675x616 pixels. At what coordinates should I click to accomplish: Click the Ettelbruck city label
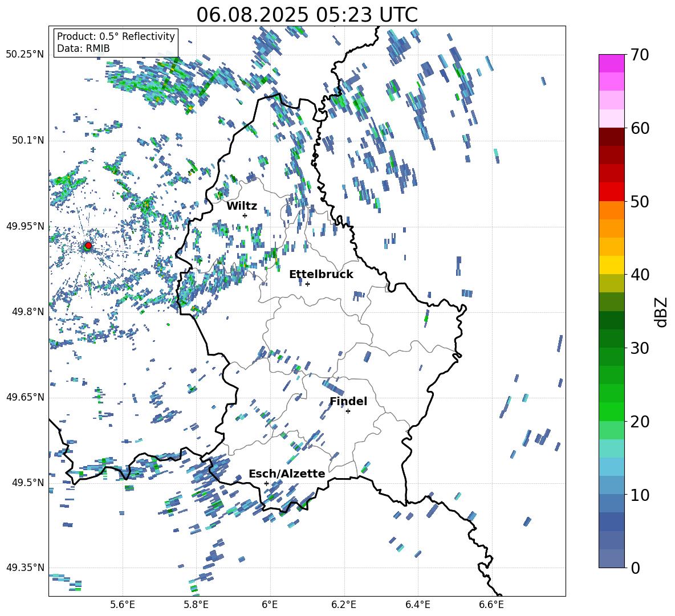321,275
